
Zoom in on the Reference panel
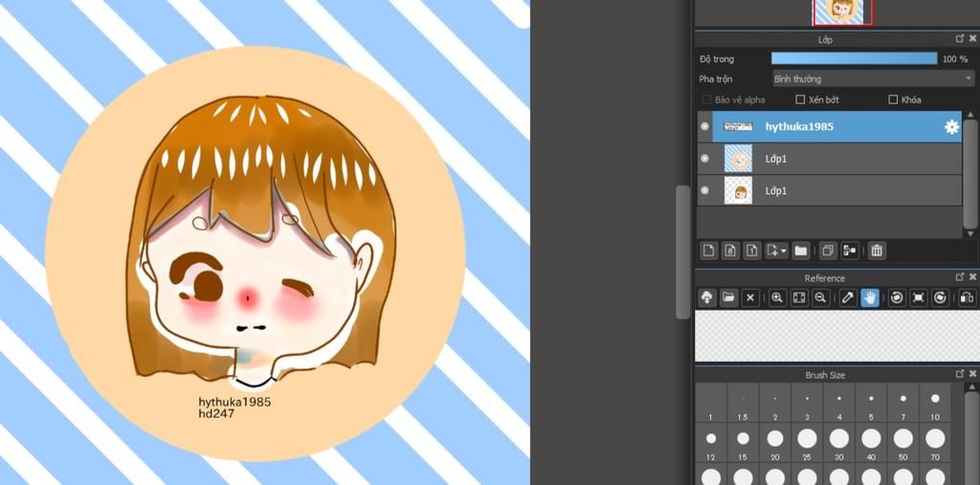point(777,298)
